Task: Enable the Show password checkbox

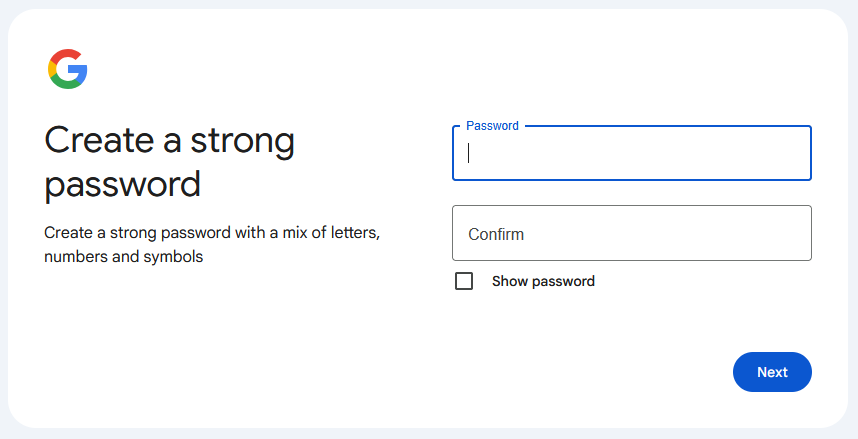Action: click(x=464, y=281)
